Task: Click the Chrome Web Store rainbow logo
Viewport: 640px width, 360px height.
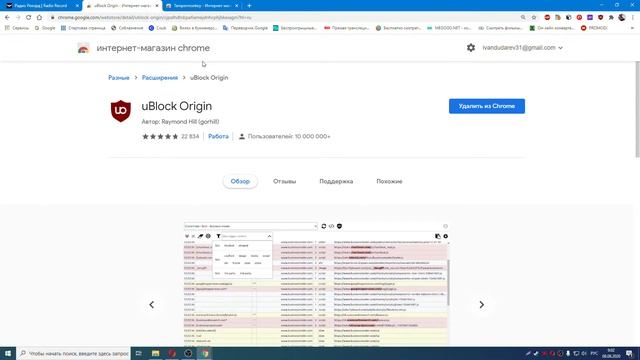Action: coord(83,48)
